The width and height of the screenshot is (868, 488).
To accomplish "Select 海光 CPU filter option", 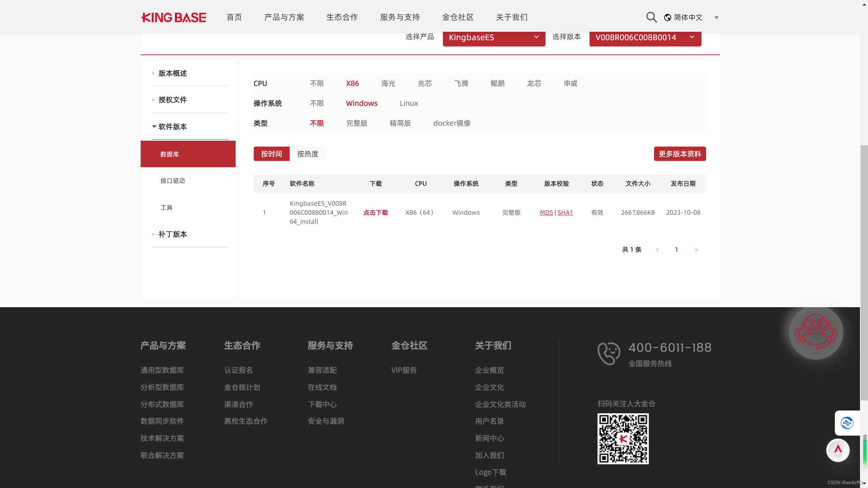I will click(388, 83).
